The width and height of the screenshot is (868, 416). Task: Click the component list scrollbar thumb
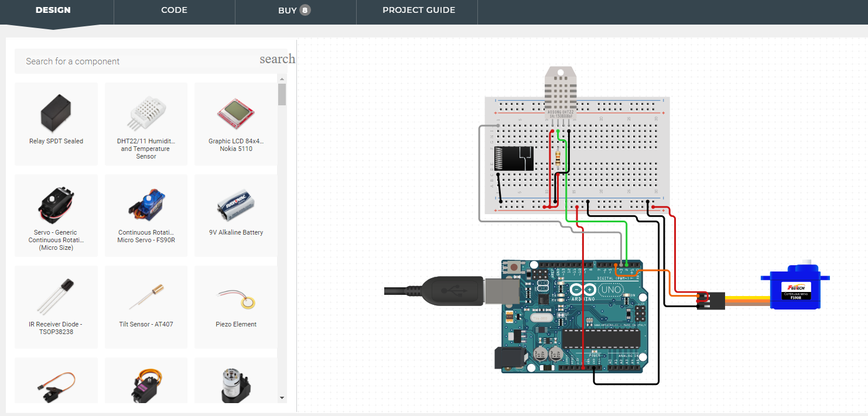pyautogui.click(x=282, y=94)
